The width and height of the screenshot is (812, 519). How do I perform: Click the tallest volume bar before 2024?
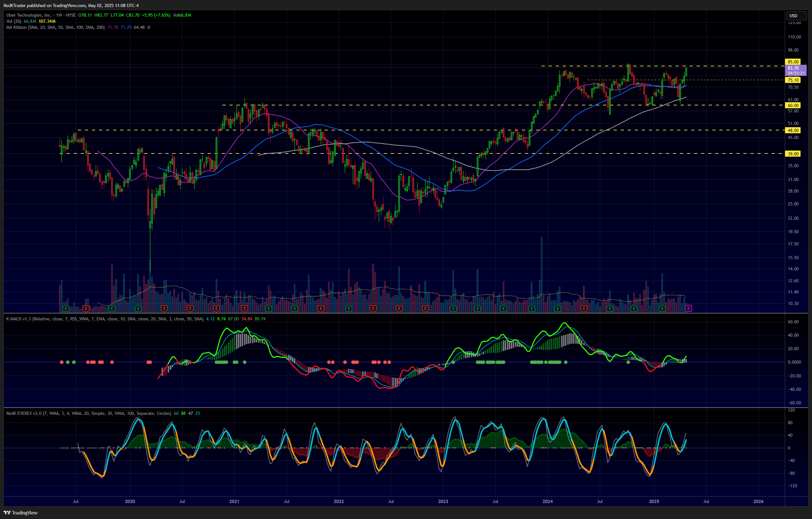tap(542, 274)
